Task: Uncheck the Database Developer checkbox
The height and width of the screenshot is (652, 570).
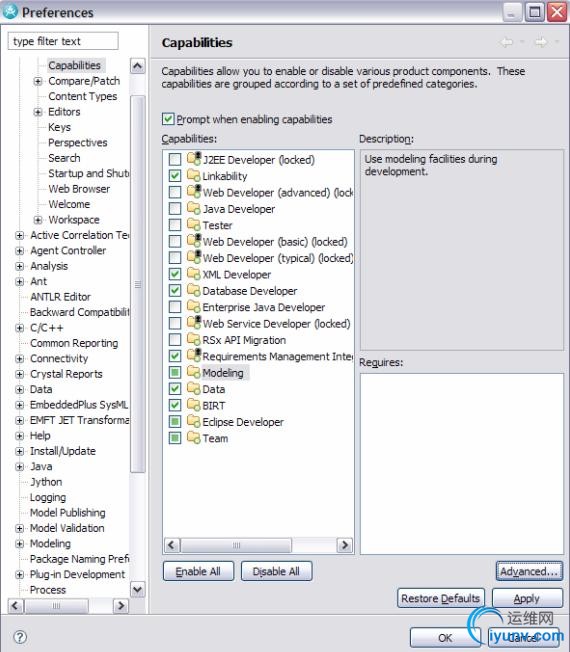Action: point(175,290)
